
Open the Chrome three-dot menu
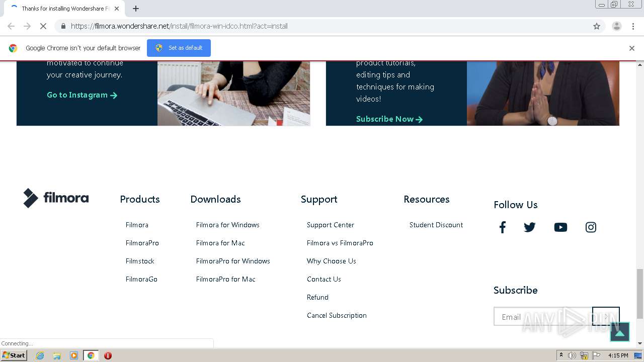(633, 26)
